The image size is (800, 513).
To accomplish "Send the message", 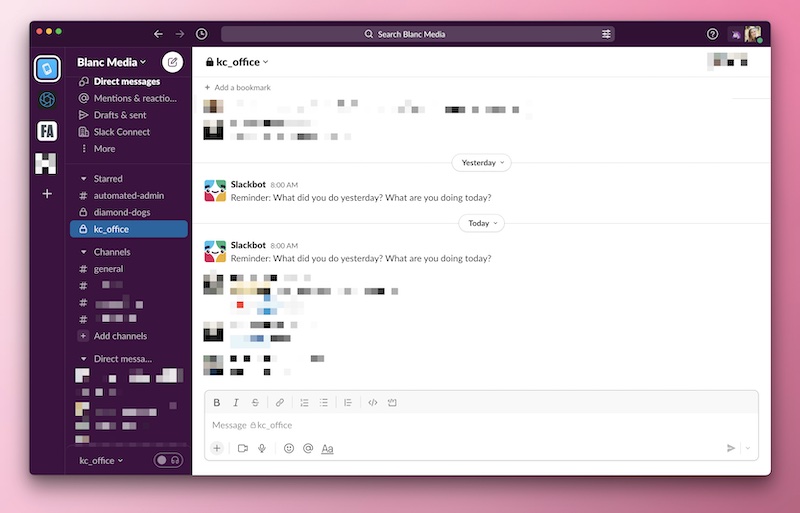I will (731, 448).
